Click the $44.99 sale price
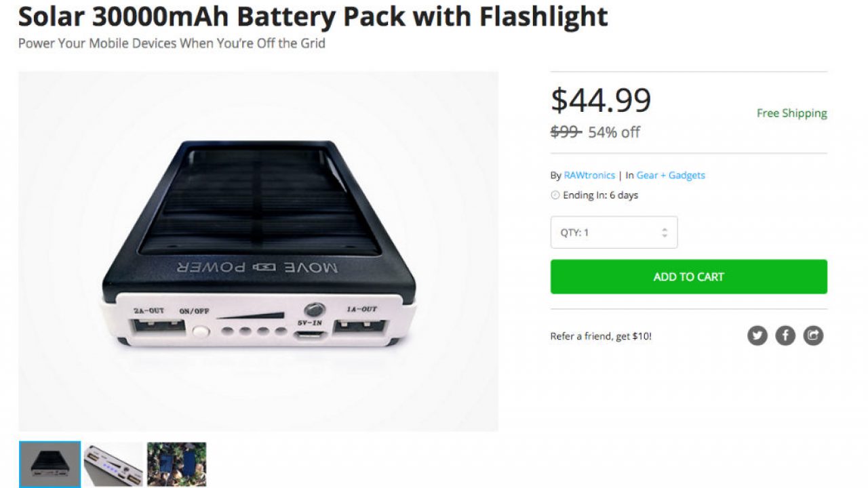 pos(601,100)
